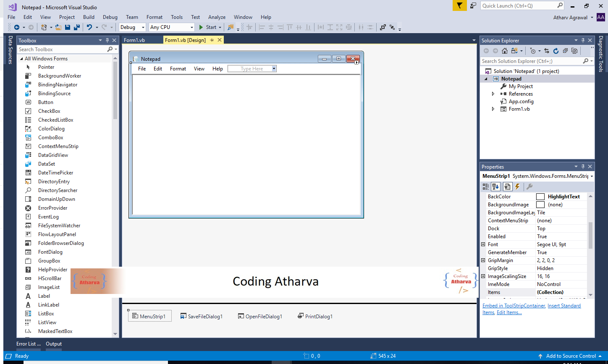
Task: Expand the Form1.vb node
Action: click(x=493, y=109)
